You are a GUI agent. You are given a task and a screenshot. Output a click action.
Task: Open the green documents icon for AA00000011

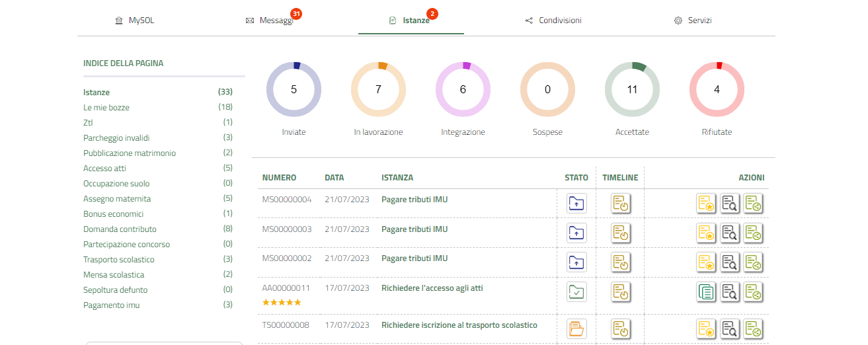coord(706,291)
